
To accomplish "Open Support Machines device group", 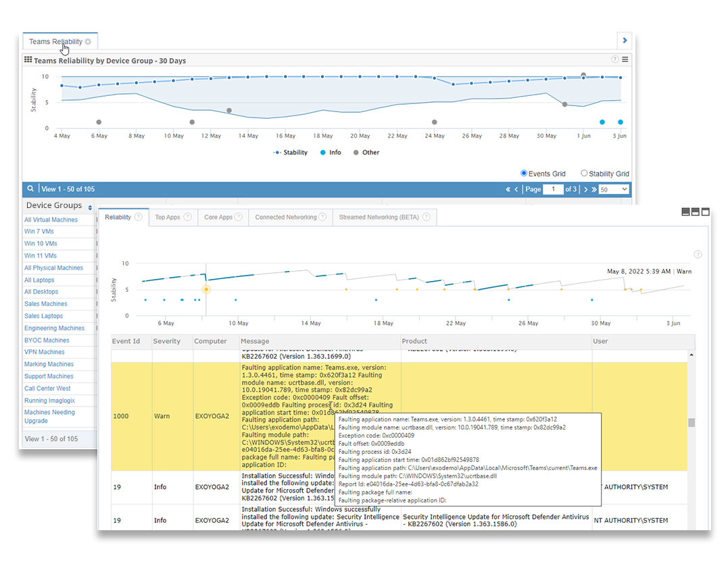I will coord(49,376).
